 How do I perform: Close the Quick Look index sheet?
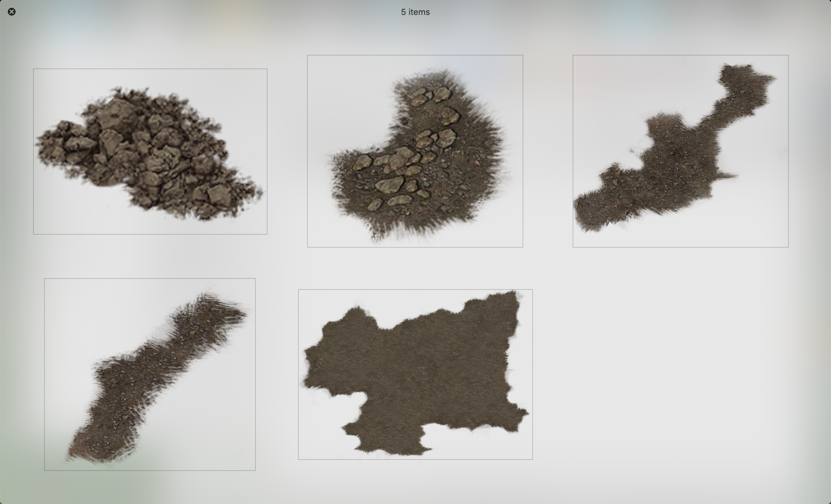tap(11, 12)
